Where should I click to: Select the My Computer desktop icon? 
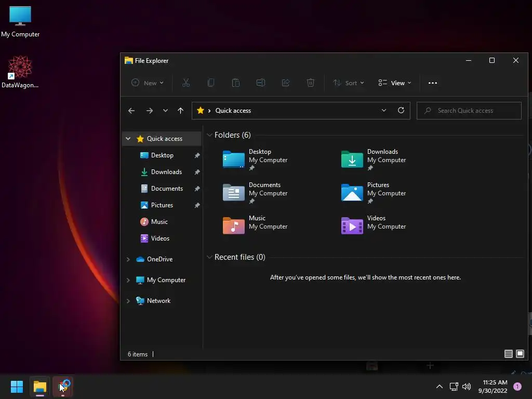(20, 22)
